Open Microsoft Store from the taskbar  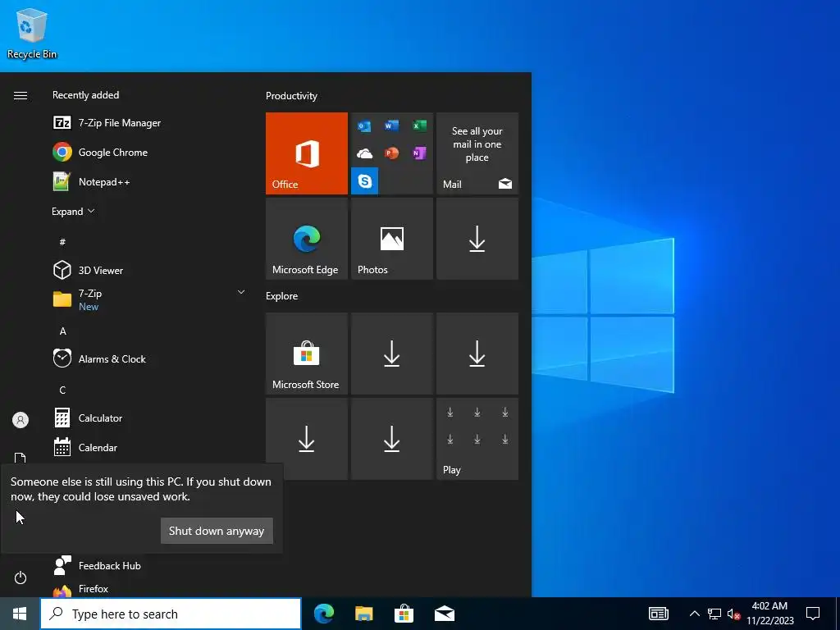click(404, 614)
